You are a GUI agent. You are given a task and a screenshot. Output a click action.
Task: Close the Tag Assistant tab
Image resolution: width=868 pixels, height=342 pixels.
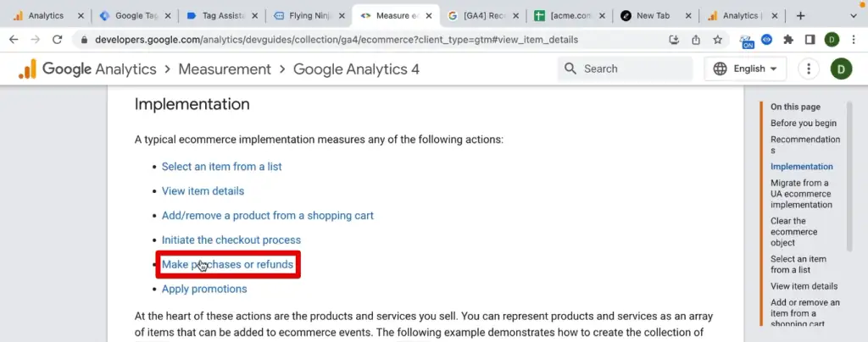(254, 16)
